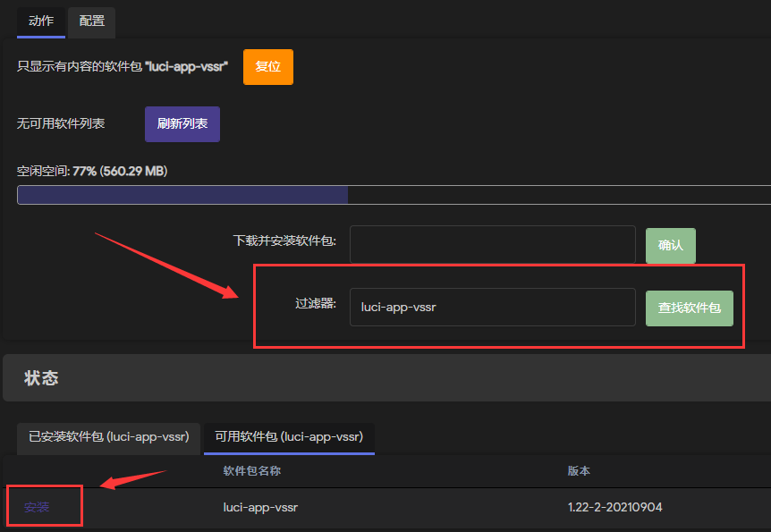The height and width of the screenshot is (532, 771).
Task: Switch to the 动作 tab
Action: point(41,21)
